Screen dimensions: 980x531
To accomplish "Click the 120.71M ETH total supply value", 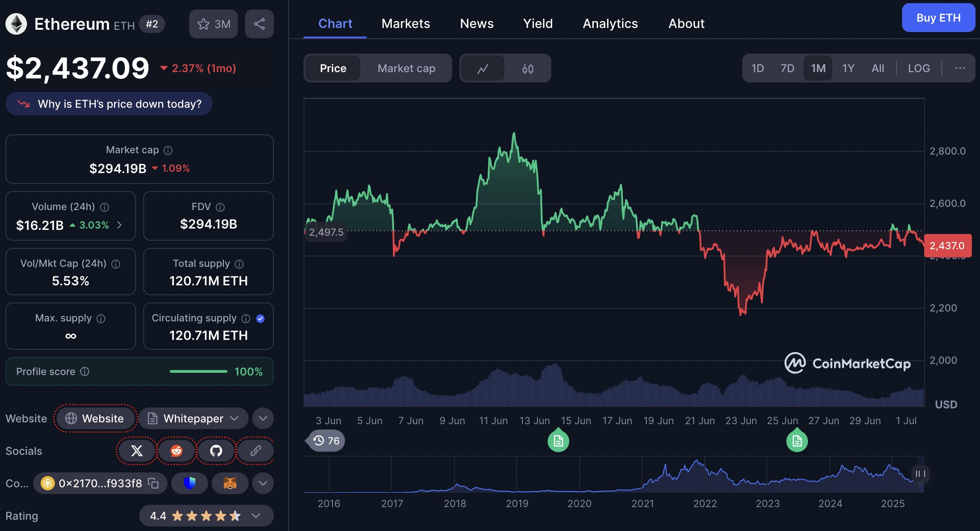I will click(209, 281).
